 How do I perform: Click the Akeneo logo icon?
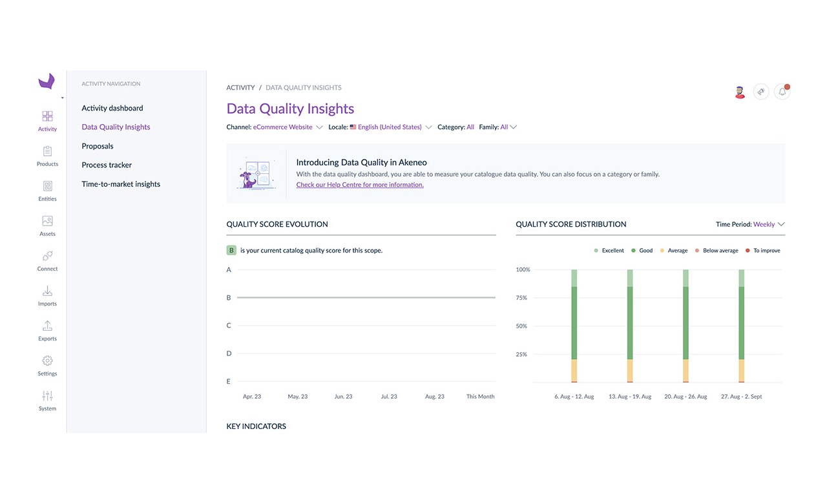(47, 81)
